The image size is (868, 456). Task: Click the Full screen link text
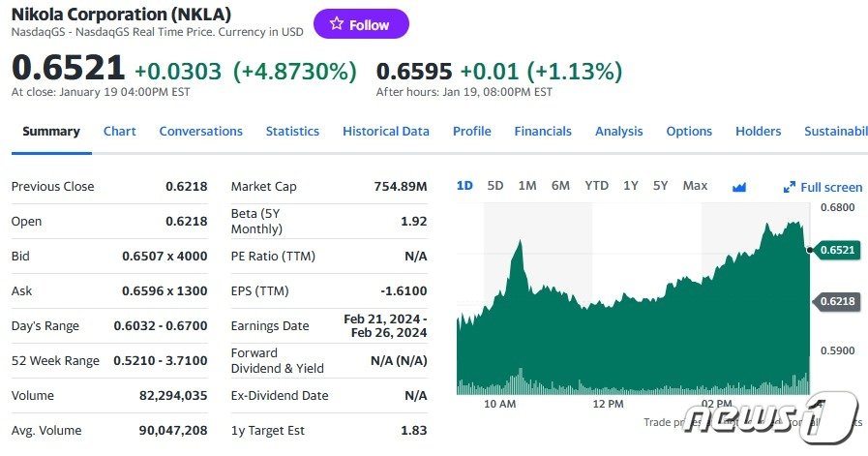tap(831, 188)
